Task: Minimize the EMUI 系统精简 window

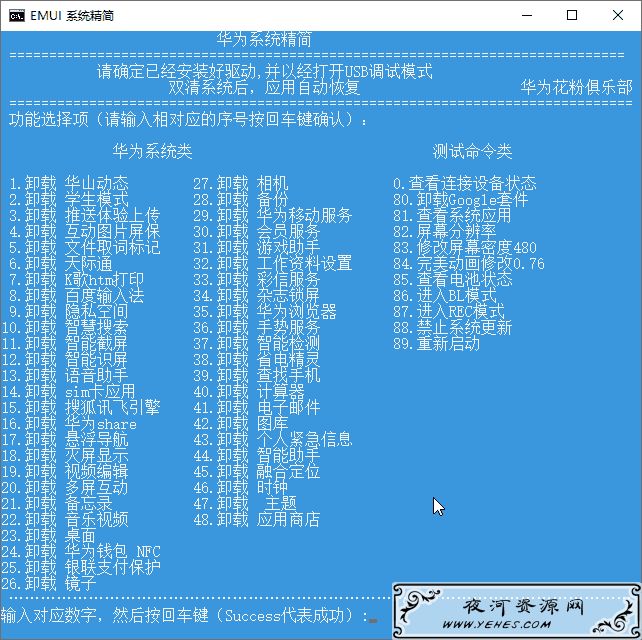Action: (x=527, y=16)
